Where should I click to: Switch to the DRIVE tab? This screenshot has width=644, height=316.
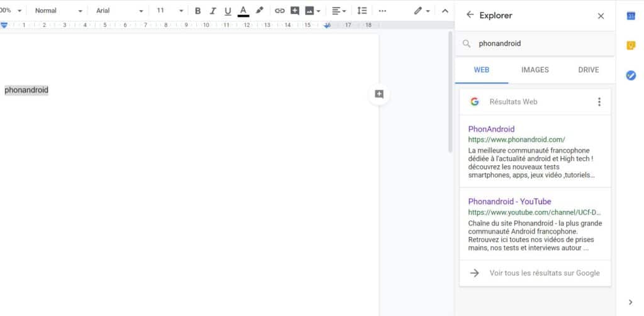[x=588, y=70]
